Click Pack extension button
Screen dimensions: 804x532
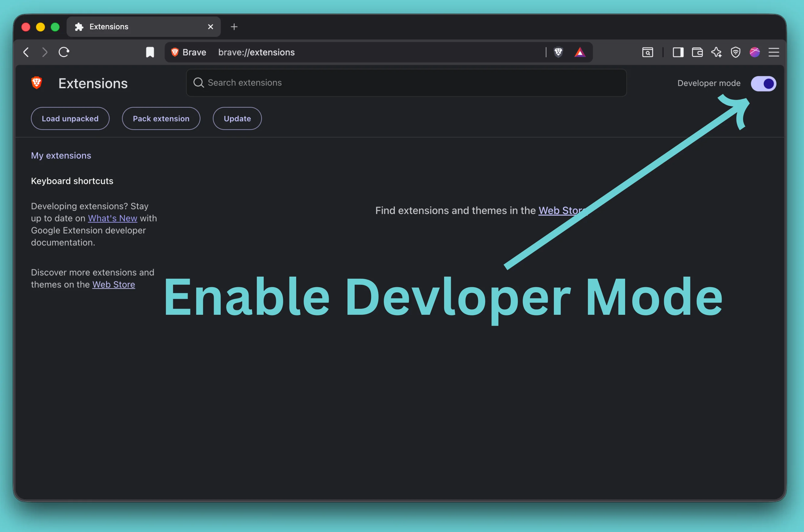click(x=161, y=118)
